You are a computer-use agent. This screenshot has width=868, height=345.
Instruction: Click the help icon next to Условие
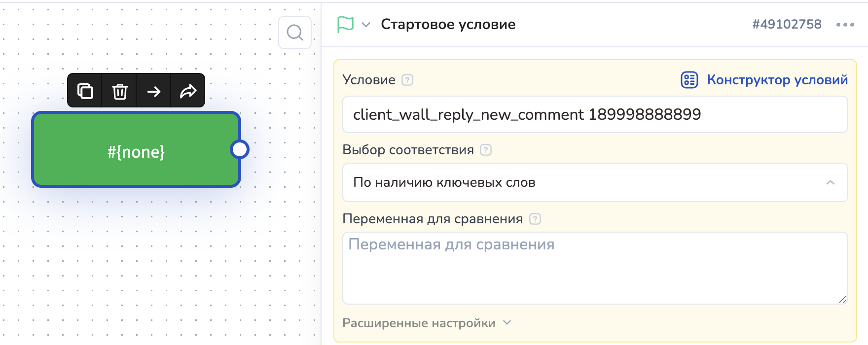[x=407, y=80]
